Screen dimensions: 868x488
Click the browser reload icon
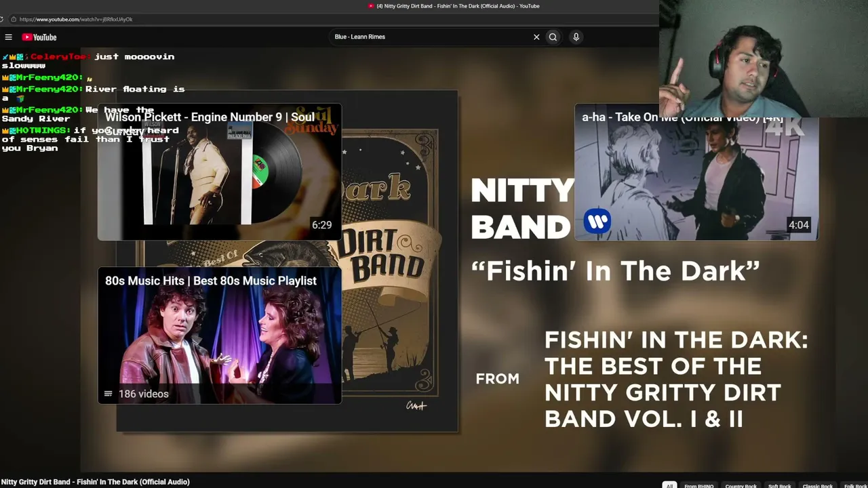point(2,19)
